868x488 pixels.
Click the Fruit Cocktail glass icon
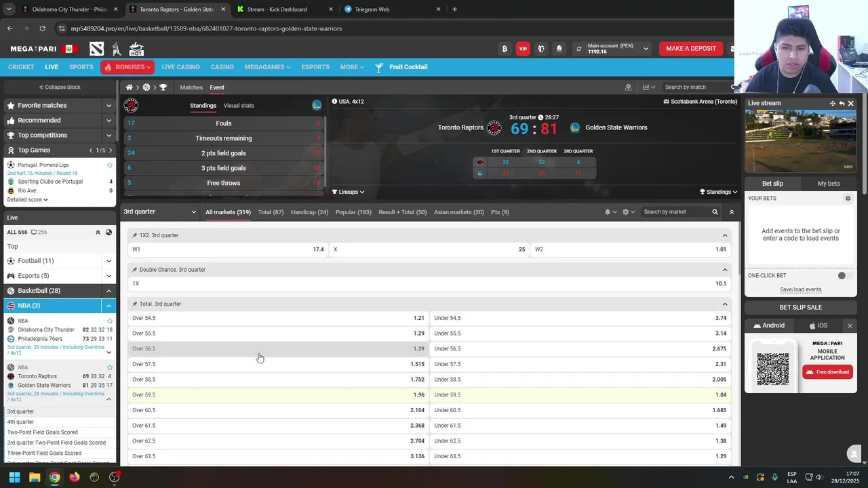tap(379, 67)
